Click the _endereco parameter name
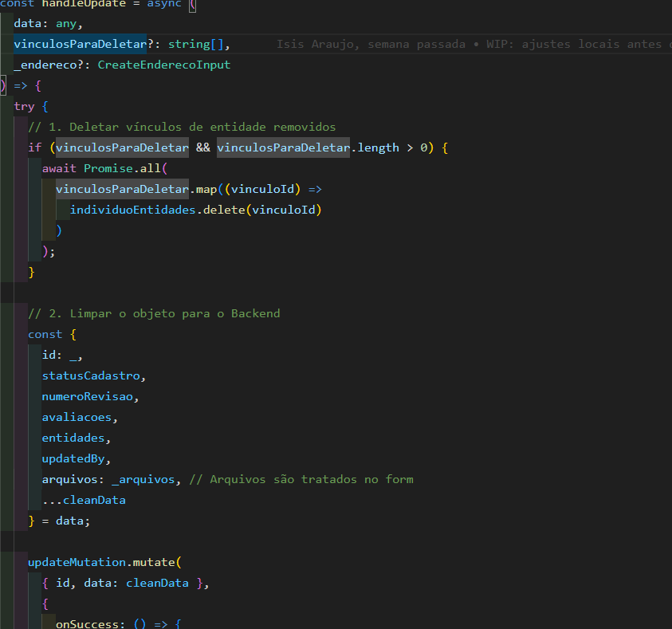Image resolution: width=672 pixels, height=629 pixels. [x=48, y=65]
